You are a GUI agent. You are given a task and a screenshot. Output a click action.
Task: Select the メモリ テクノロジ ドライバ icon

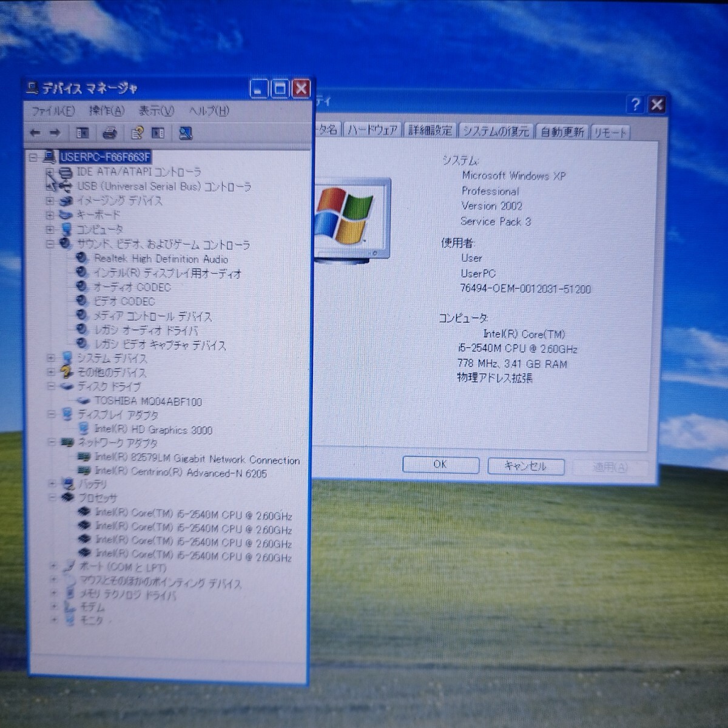(69, 593)
